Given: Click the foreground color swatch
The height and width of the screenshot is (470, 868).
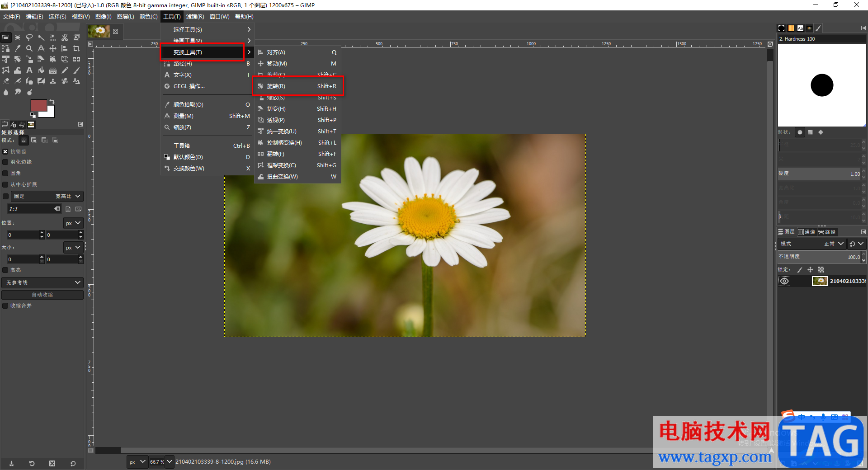Looking at the screenshot, I should (38, 106).
